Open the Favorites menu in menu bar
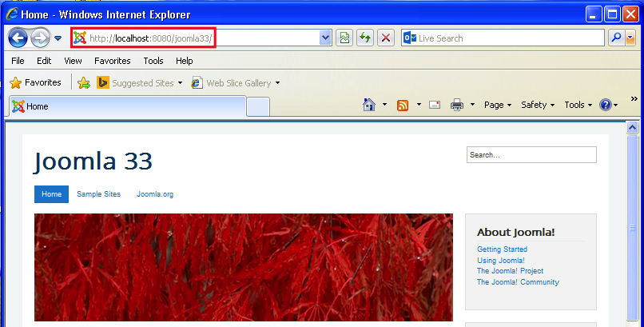The width and height of the screenshot is (644, 327). pyautogui.click(x=112, y=61)
